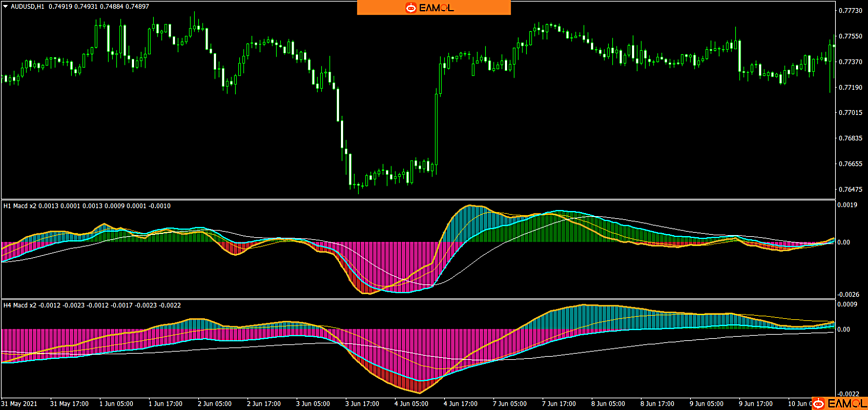Click the 31 May 2021 date label
This screenshot has height=410, width=868.
pos(19,404)
